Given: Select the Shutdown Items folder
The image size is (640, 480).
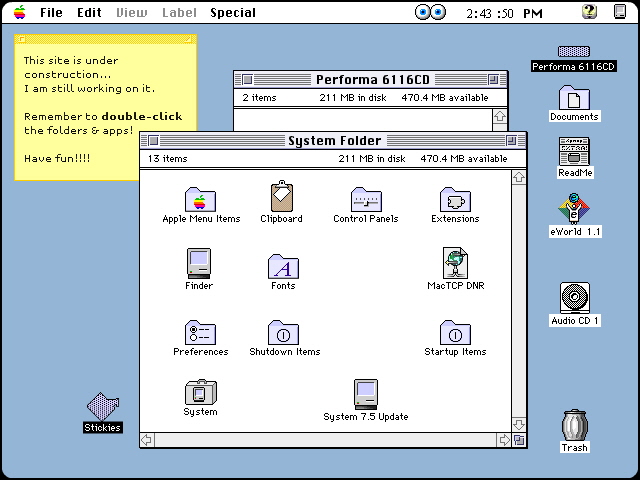Looking at the screenshot, I should pos(283,333).
